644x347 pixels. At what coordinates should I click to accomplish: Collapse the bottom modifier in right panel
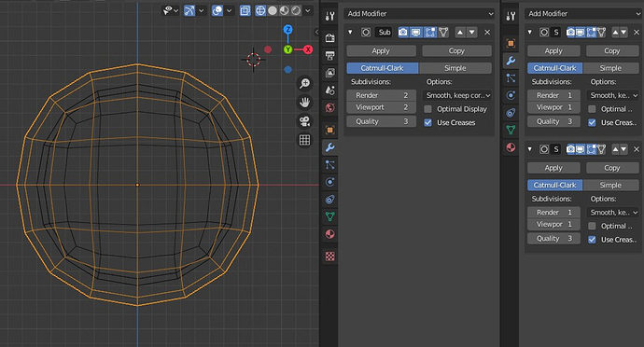530,149
